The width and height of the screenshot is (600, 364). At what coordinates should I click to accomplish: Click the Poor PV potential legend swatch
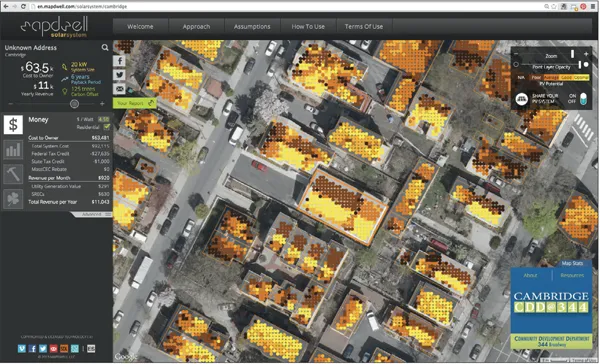[x=536, y=77]
